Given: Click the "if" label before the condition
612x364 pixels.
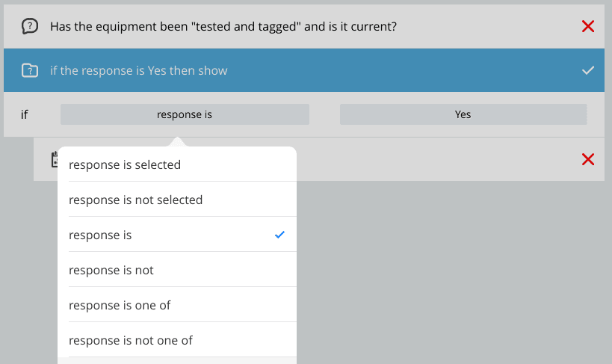Looking at the screenshot, I should point(25,114).
